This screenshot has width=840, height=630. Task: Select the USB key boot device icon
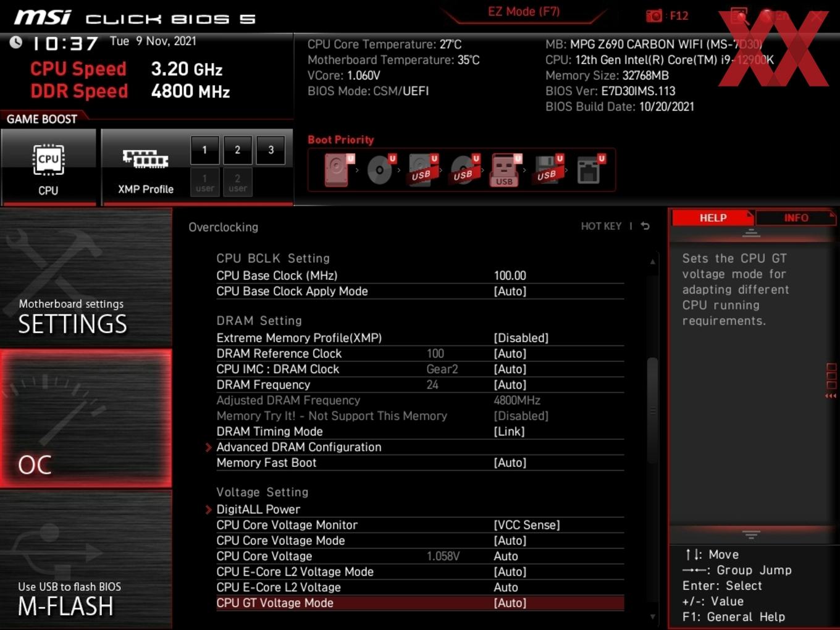[x=506, y=169]
